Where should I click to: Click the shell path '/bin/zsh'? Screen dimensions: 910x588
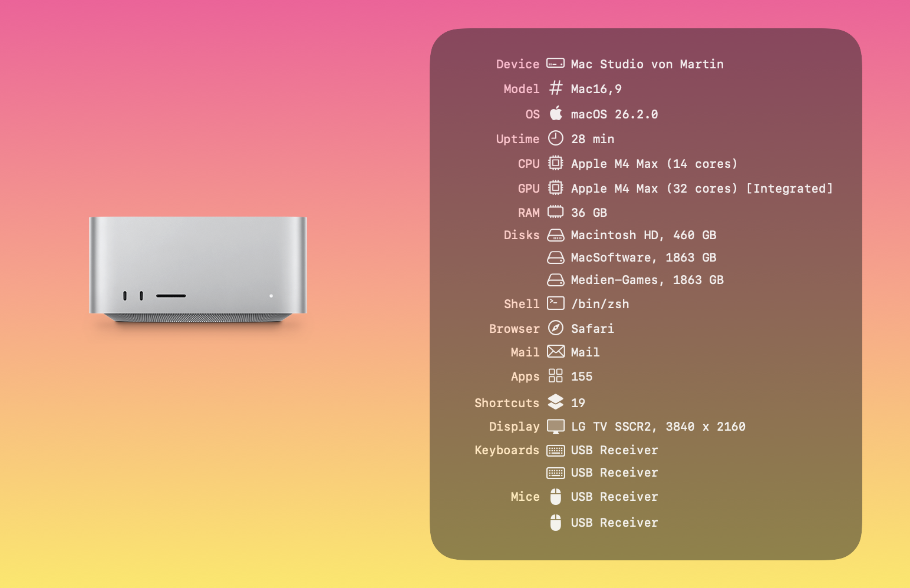[600, 304]
